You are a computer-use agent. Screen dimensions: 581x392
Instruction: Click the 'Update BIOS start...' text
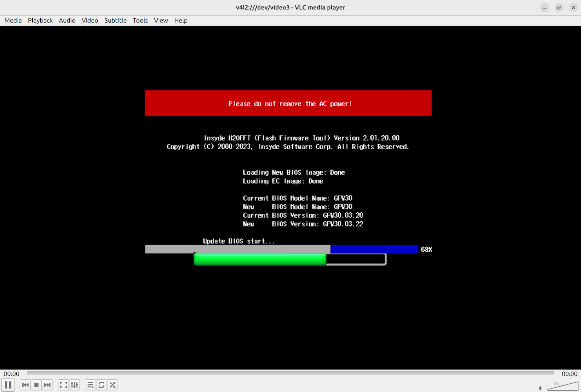[x=239, y=241]
